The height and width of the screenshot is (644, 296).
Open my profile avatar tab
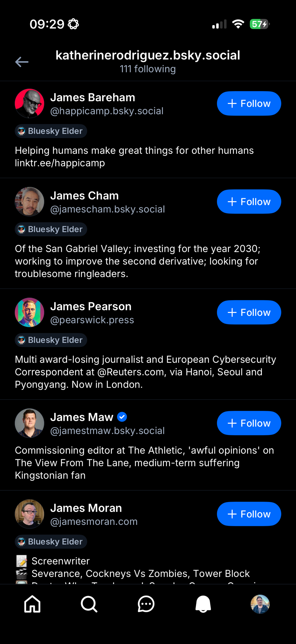(260, 604)
